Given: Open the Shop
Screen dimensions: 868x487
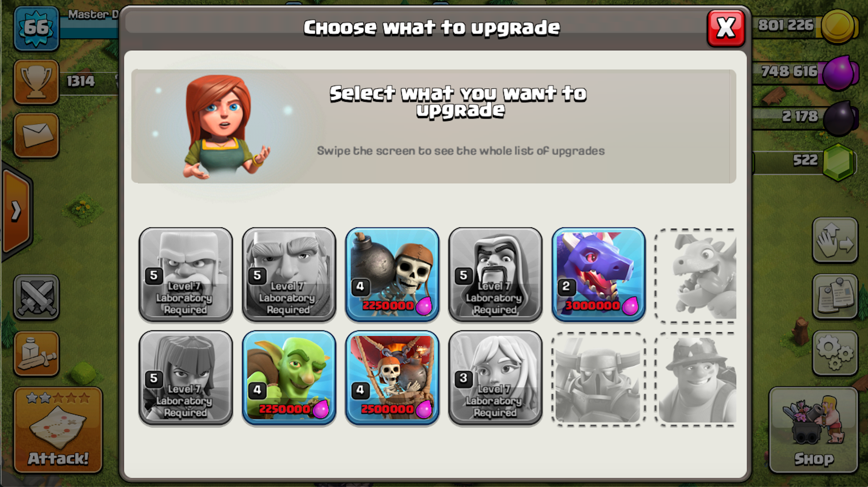Looking at the screenshot, I should (x=813, y=430).
